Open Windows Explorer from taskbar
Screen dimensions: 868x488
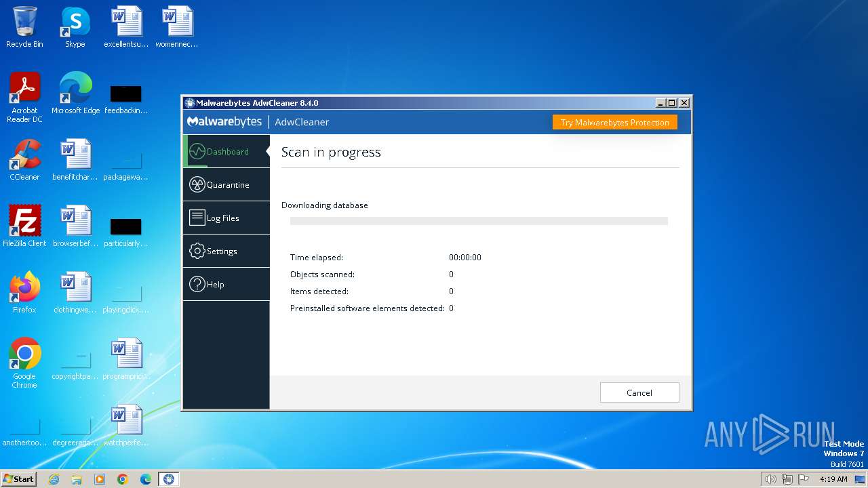click(x=77, y=479)
